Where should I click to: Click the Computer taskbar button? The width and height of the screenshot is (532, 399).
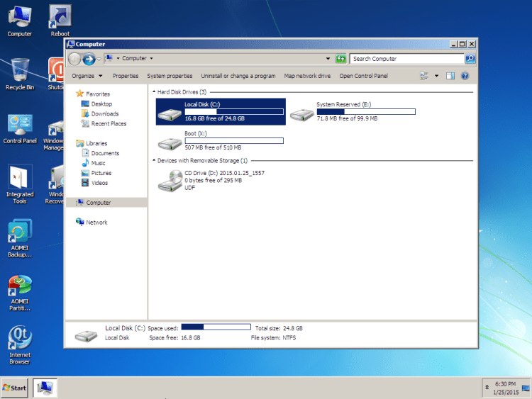point(45,388)
